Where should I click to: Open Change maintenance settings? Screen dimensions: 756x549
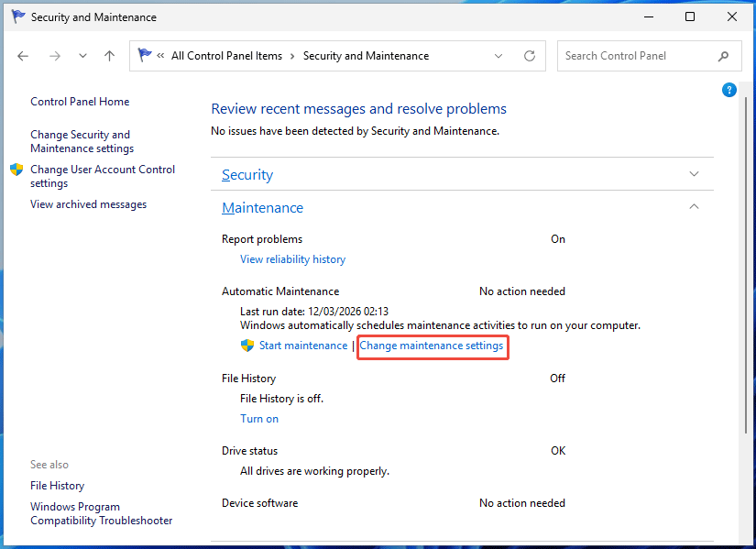point(432,346)
